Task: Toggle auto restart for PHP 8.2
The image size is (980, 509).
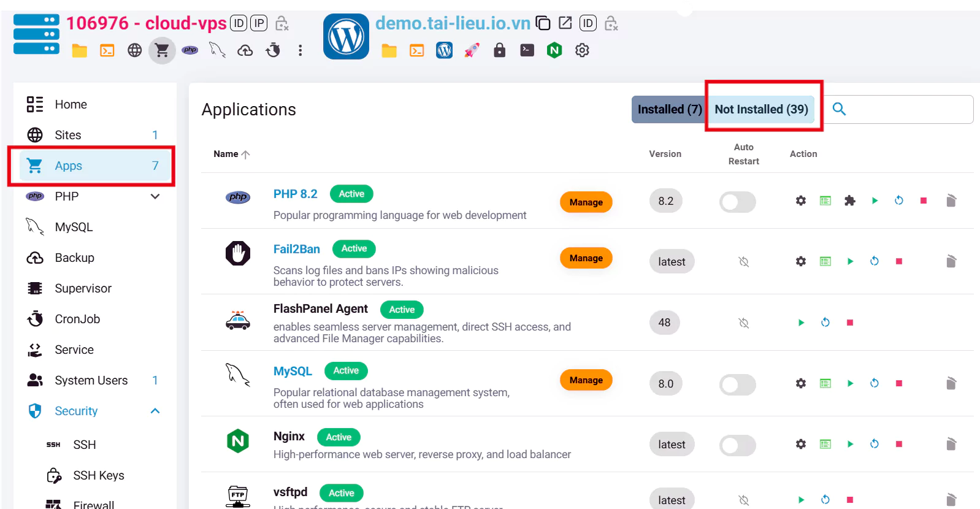Action: (x=737, y=202)
